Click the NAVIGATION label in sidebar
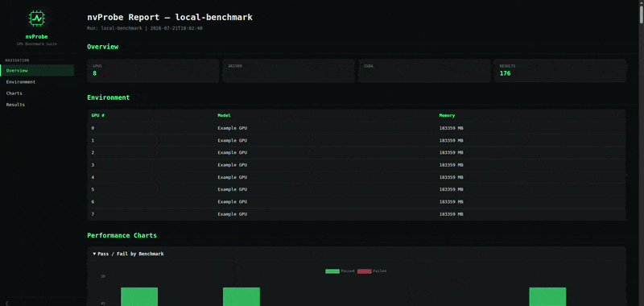Image resolution: width=644 pixels, height=306 pixels. click(17, 60)
